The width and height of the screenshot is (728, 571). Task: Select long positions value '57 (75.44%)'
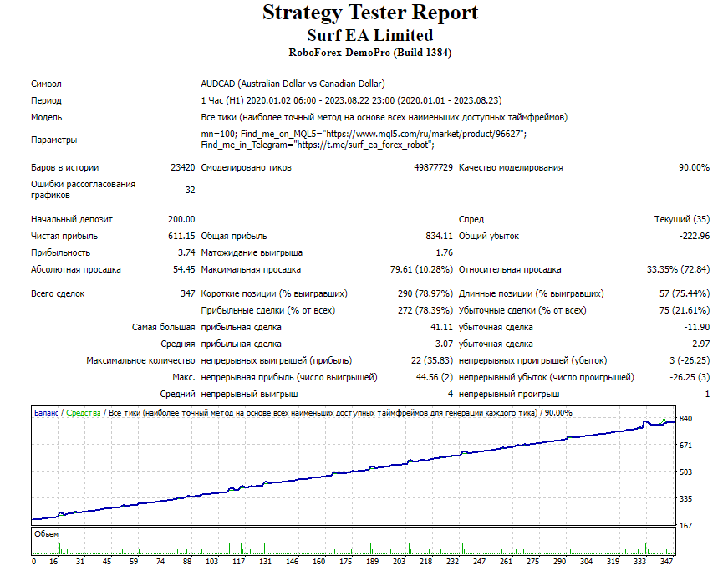pos(685,293)
